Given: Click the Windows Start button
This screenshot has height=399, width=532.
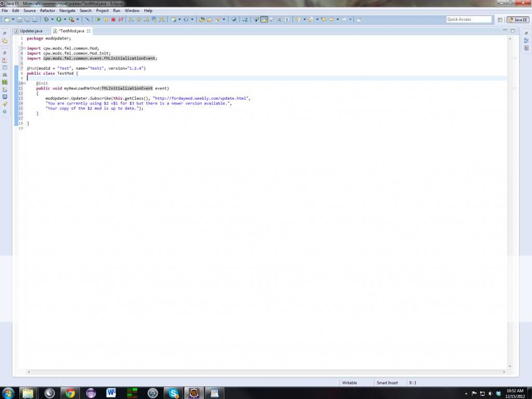Looking at the screenshot, I should tap(8, 393).
